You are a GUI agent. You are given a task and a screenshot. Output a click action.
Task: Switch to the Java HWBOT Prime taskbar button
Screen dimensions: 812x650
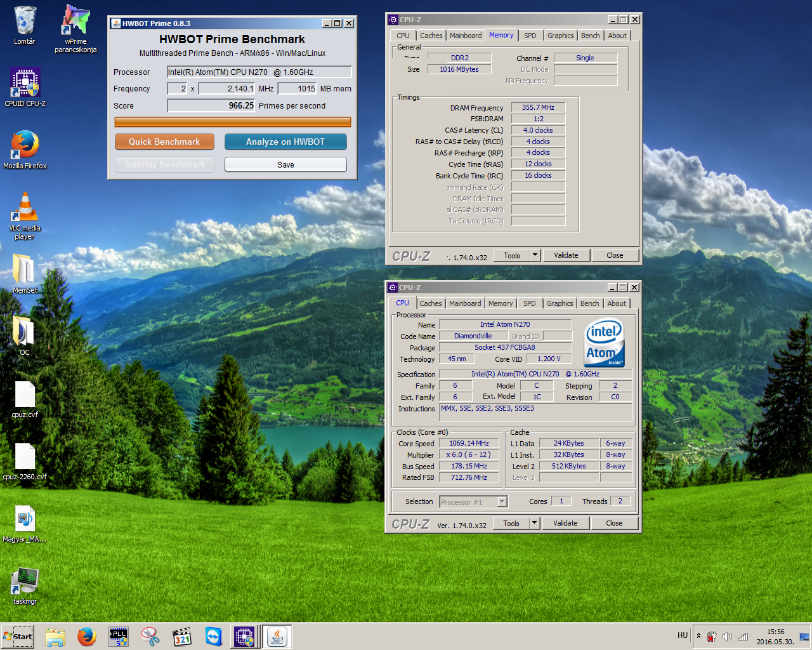click(277, 636)
